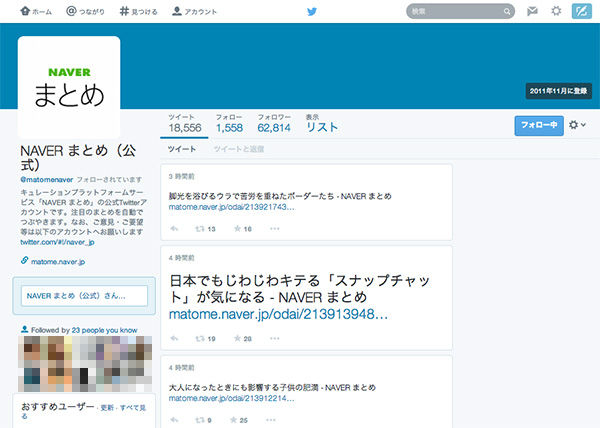Viewport: 600px width, 428px height.
Task: Reply to the 子供の肥満 tweet
Action: pyautogui.click(x=174, y=420)
